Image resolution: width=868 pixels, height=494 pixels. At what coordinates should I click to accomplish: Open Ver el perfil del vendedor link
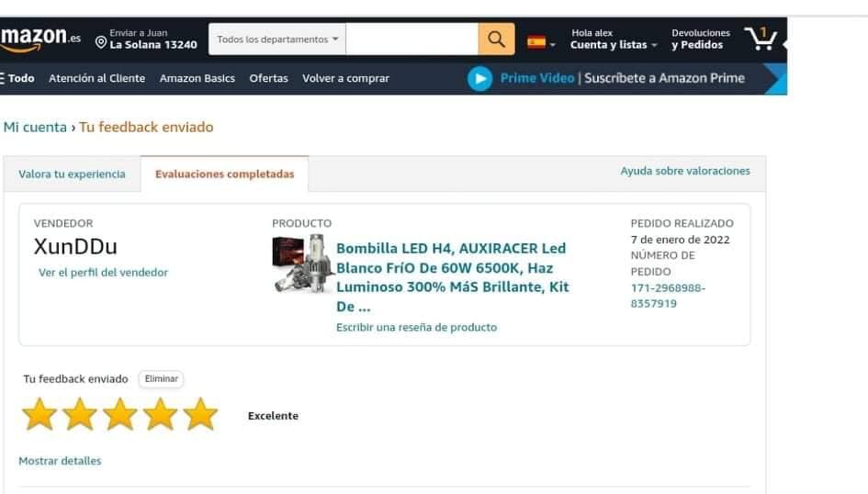103,272
